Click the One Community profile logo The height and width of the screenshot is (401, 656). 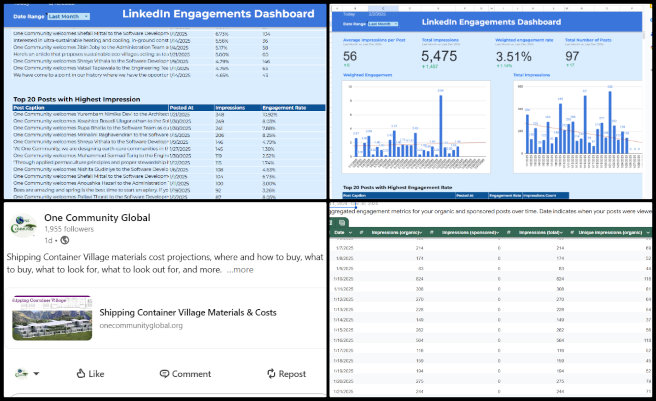(23, 224)
